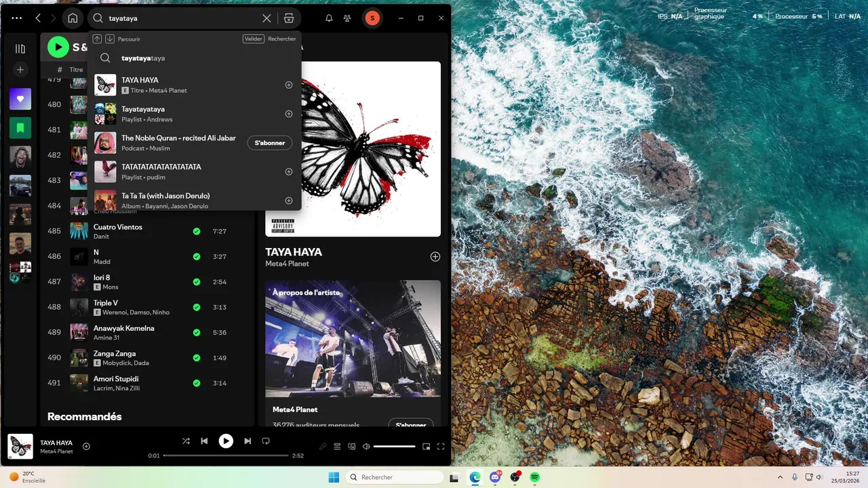Open the mini player icon

click(427, 447)
